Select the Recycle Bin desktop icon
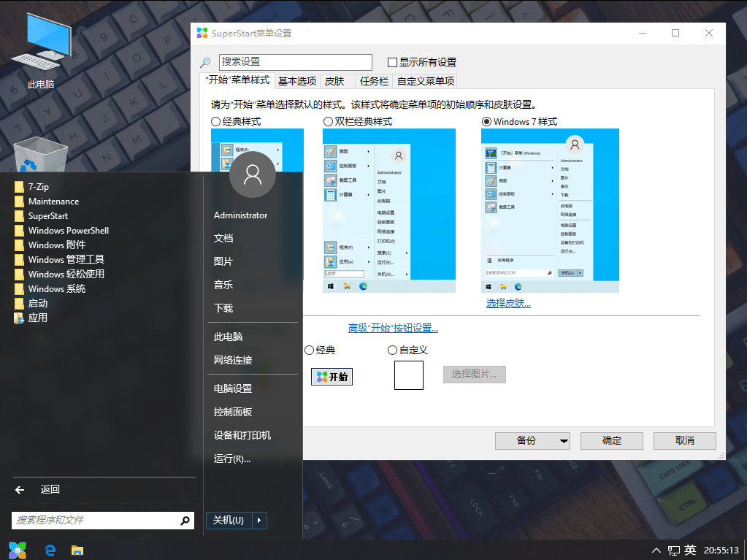The width and height of the screenshot is (747, 560). pyautogui.click(x=40, y=154)
